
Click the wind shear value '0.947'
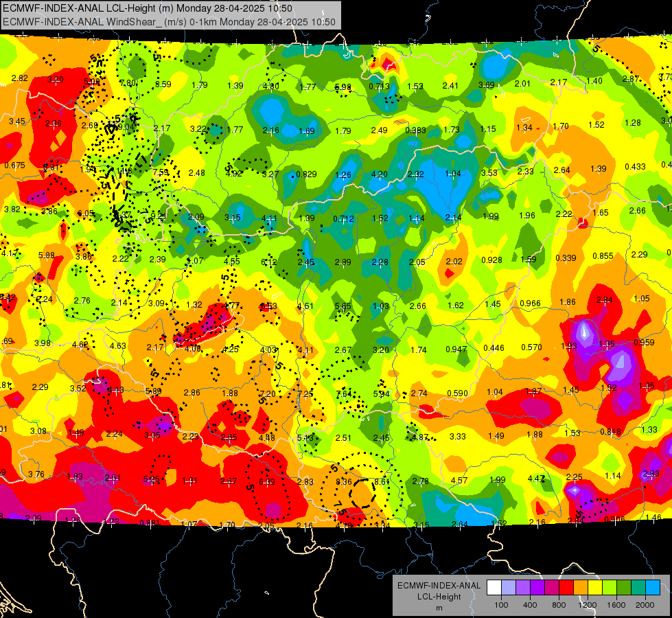(456, 349)
